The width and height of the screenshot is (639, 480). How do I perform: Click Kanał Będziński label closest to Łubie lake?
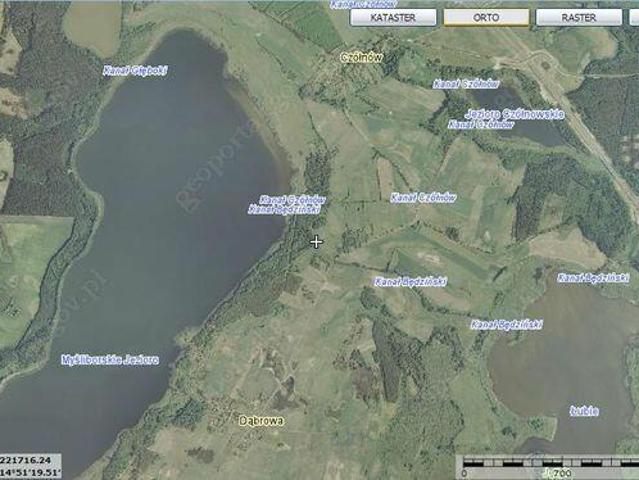[x=506, y=324]
